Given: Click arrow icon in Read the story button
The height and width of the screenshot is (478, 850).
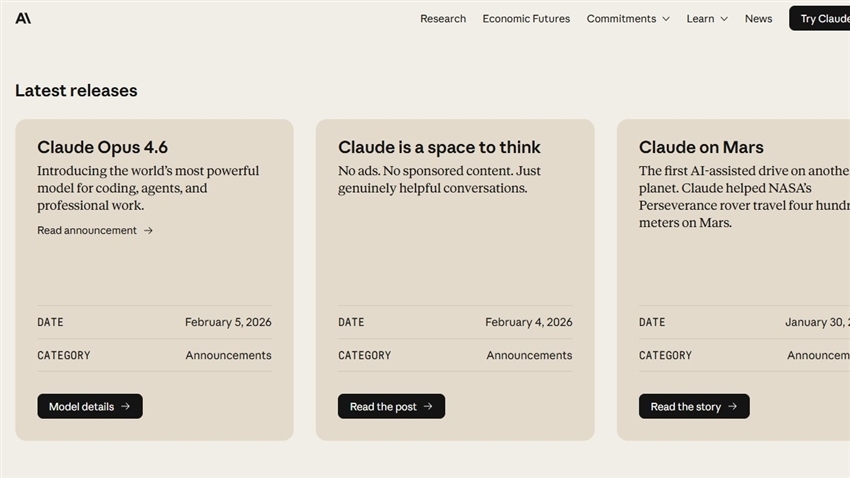Looking at the screenshot, I should 732,407.
